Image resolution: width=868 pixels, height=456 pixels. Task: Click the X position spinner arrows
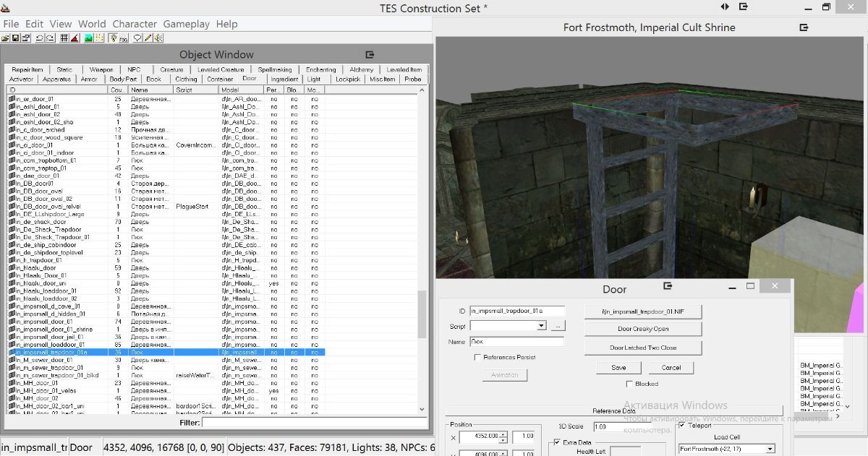pyautogui.click(x=505, y=436)
